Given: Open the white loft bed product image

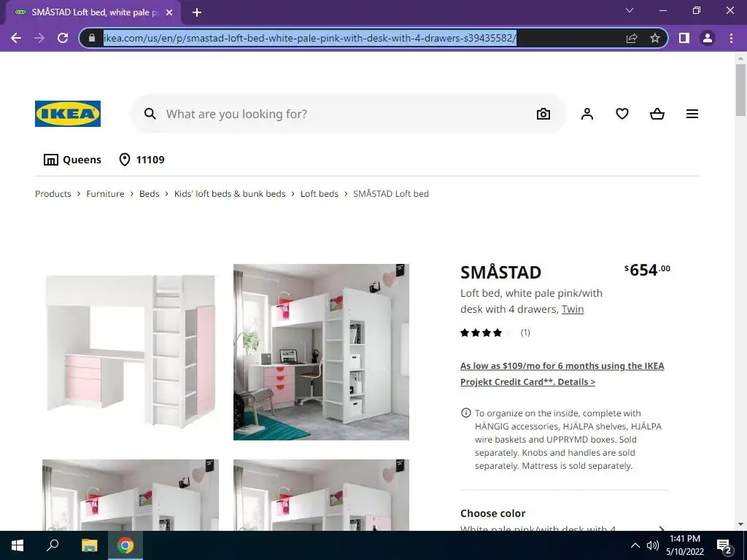Looking at the screenshot, I should (131, 352).
